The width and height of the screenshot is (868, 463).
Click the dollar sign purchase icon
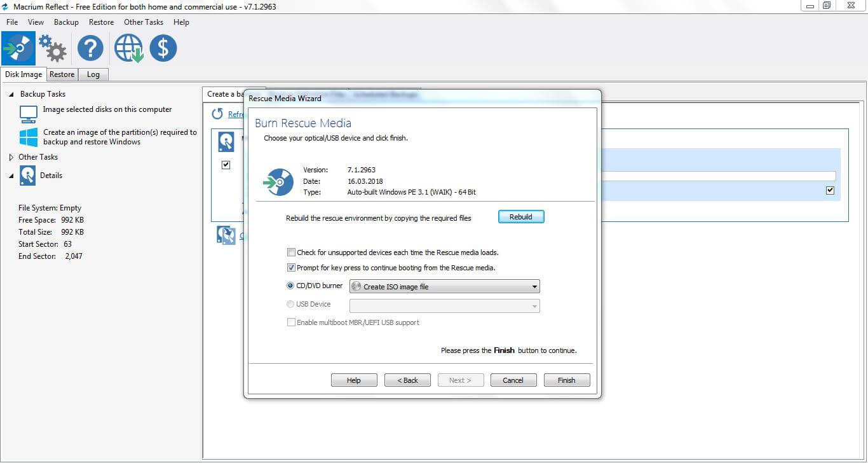coord(163,48)
